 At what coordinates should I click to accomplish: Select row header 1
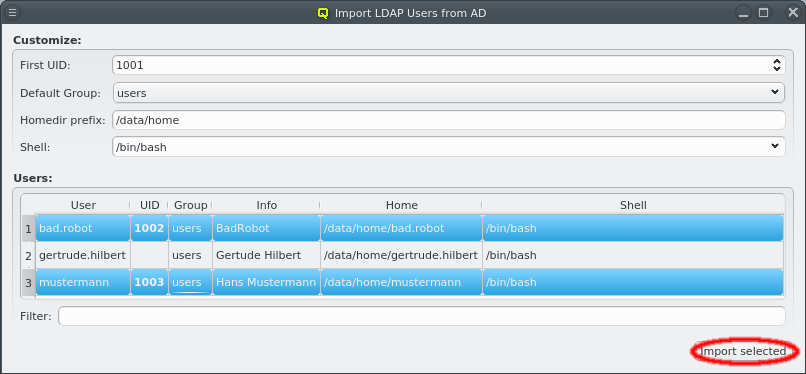point(28,228)
